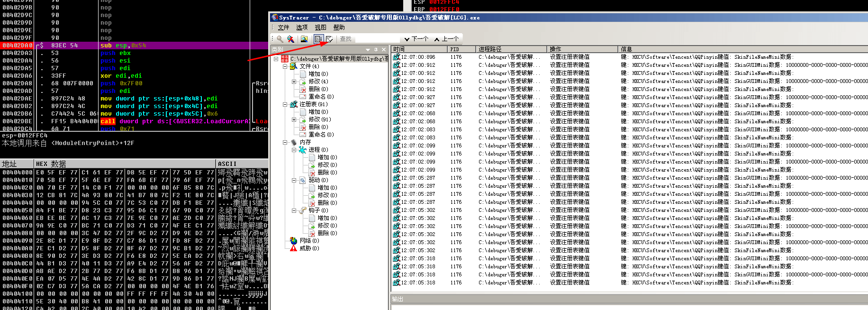
Task: Collapse the root C:\debuger tree node
Action: 276,59
